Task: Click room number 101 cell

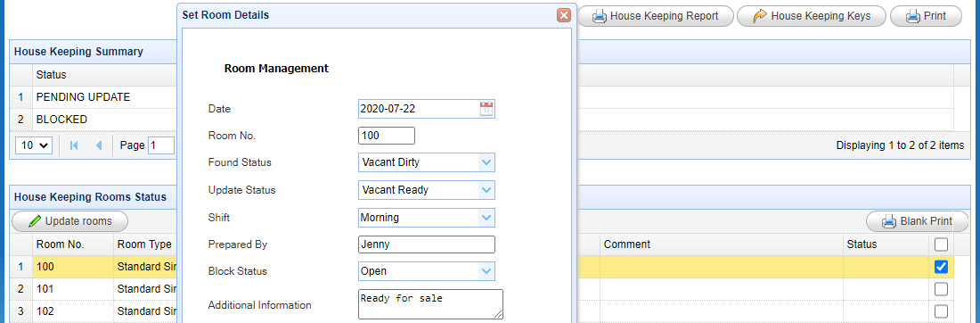Action: 72,288
